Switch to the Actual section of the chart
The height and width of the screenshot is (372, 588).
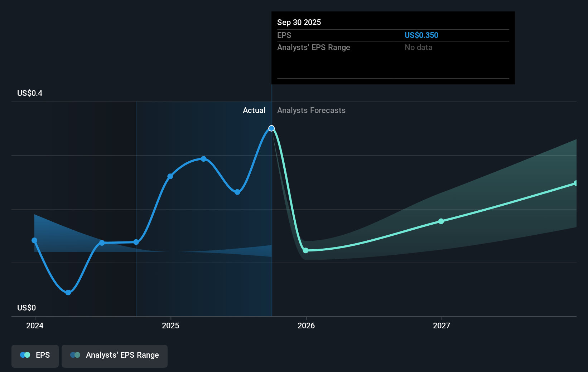pos(254,110)
